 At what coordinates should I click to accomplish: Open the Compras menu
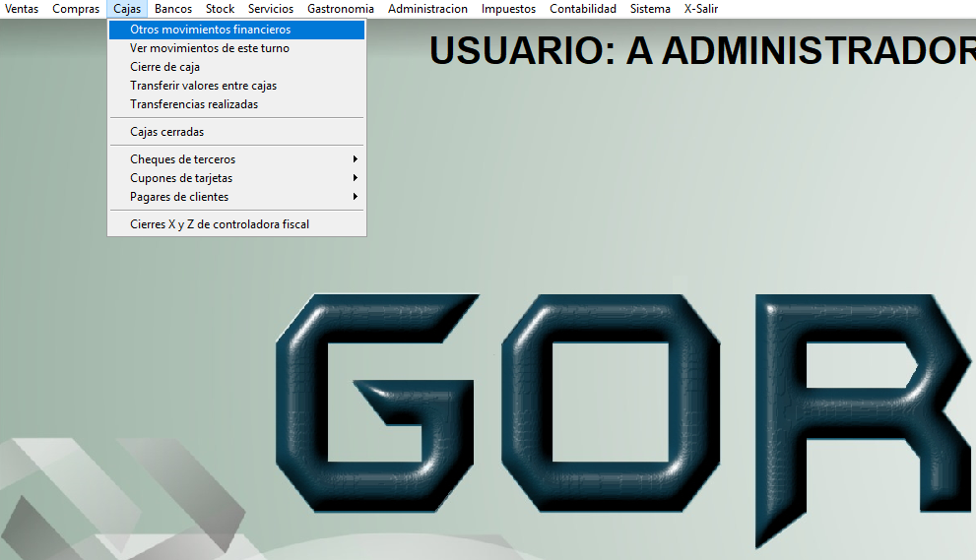point(76,9)
